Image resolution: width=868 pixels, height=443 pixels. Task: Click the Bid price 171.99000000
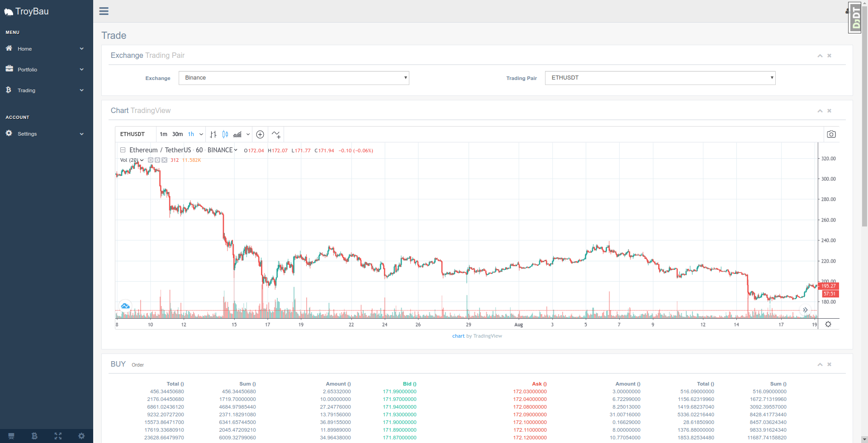click(399, 392)
